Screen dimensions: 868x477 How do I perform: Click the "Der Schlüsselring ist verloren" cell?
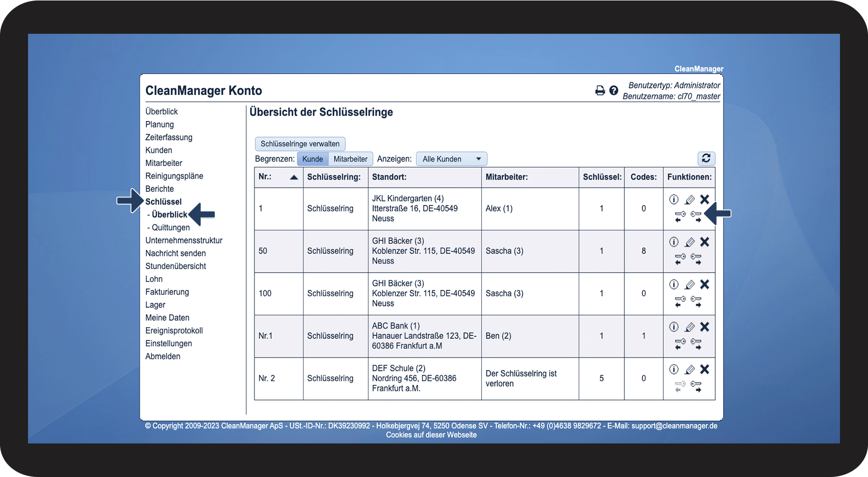point(530,378)
